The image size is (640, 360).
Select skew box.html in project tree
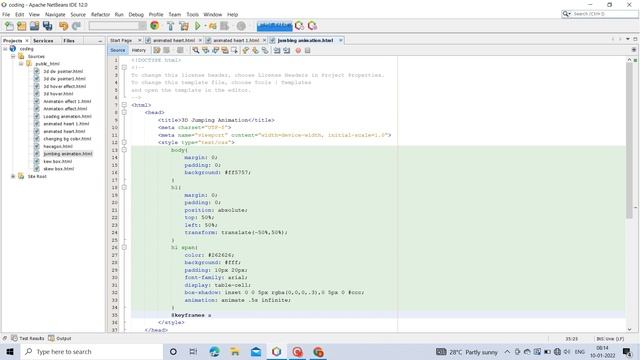pos(58,169)
